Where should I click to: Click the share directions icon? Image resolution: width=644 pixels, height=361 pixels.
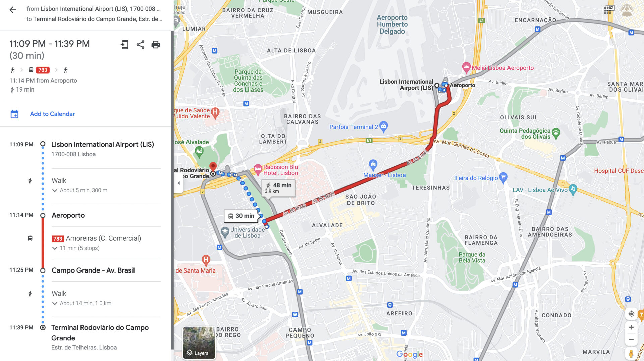pos(140,45)
